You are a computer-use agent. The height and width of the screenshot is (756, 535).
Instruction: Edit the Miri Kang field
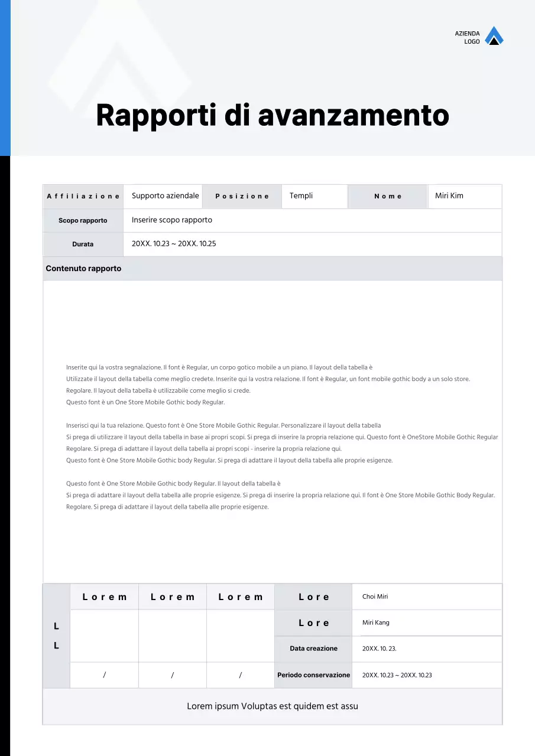pos(376,623)
